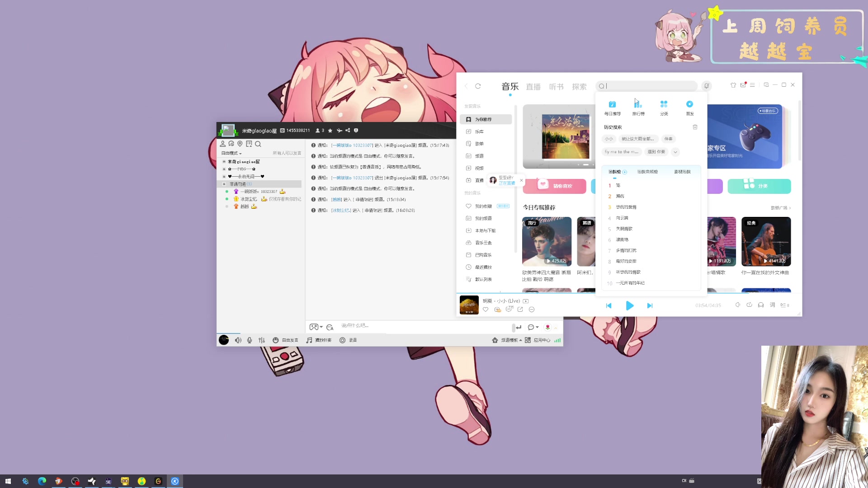Image resolution: width=868 pixels, height=488 pixels.
Task: Open the sound effects headphone icon
Action: [761, 305]
